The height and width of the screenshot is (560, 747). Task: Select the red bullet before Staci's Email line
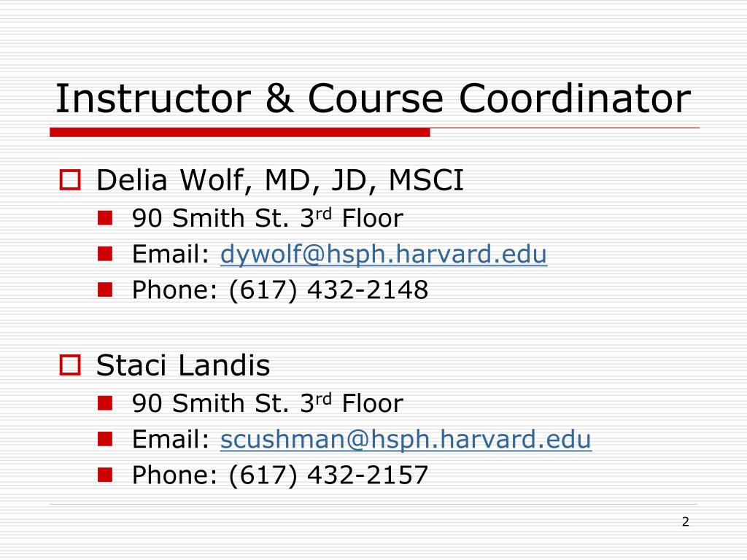tap(105, 439)
